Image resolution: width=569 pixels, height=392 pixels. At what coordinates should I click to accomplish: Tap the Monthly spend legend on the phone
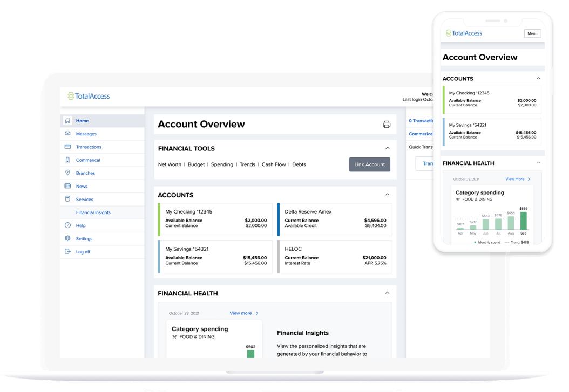[487, 243]
